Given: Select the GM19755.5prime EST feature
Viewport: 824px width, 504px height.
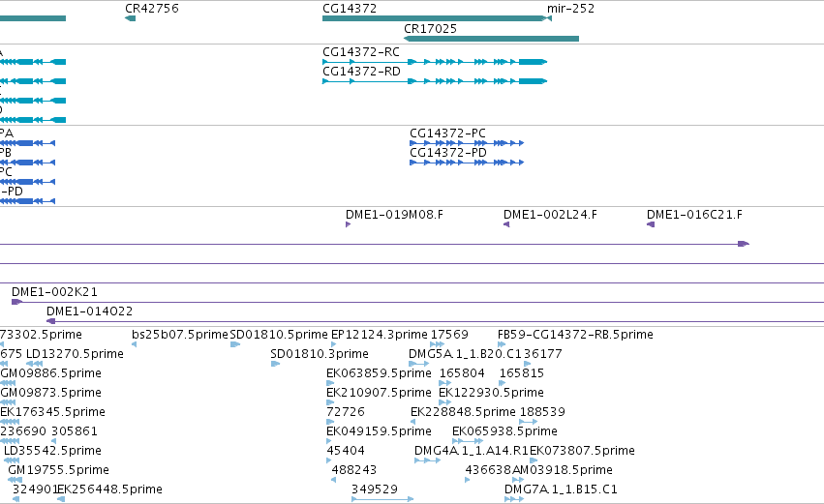Looking at the screenshot, I should pyautogui.click(x=15, y=480).
